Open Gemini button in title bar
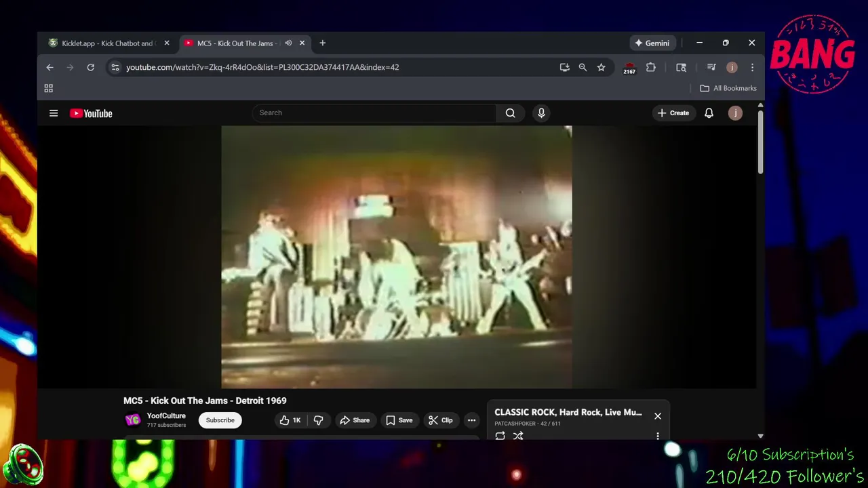This screenshot has width=868, height=488. [x=652, y=43]
